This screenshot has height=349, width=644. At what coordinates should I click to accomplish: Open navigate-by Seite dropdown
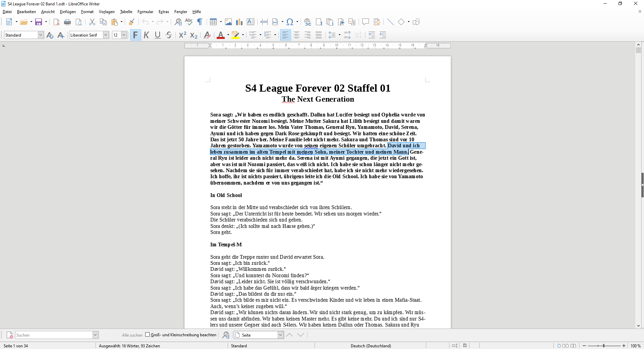(x=280, y=335)
